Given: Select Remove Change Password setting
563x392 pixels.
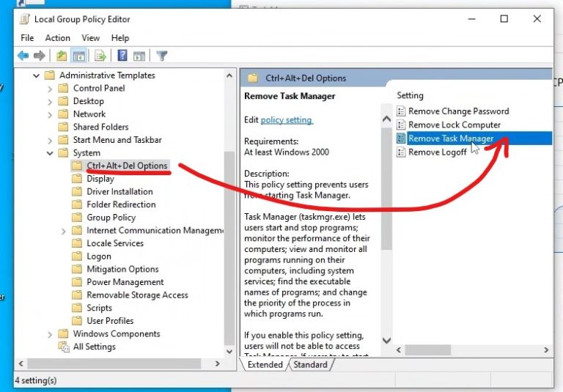Looking at the screenshot, I should click(x=458, y=111).
